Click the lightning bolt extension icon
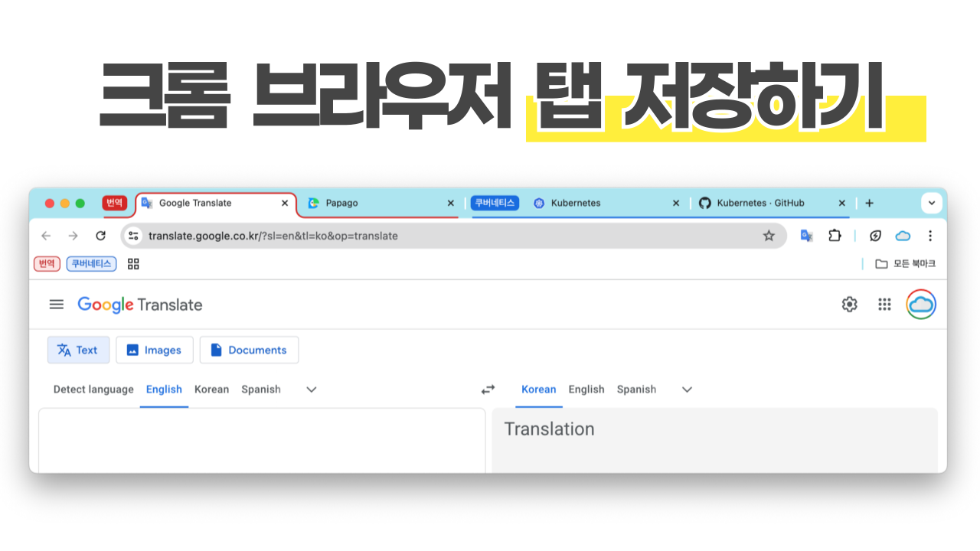Image resolution: width=980 pixels, height=551 pixels. tap(875, 236)
